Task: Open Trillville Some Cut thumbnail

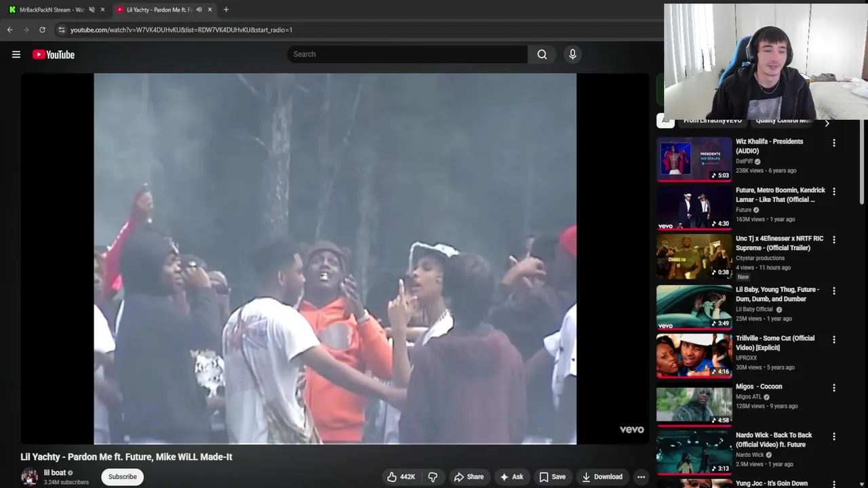Action: 694,356
